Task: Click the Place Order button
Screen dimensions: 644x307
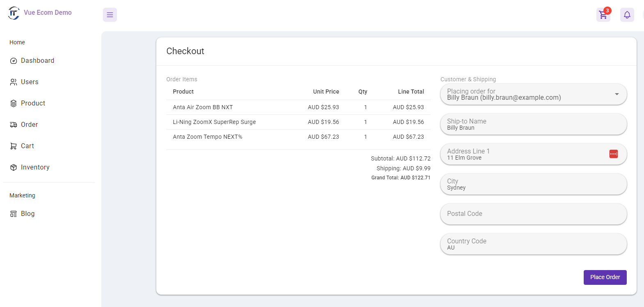Action: [605, 277]
